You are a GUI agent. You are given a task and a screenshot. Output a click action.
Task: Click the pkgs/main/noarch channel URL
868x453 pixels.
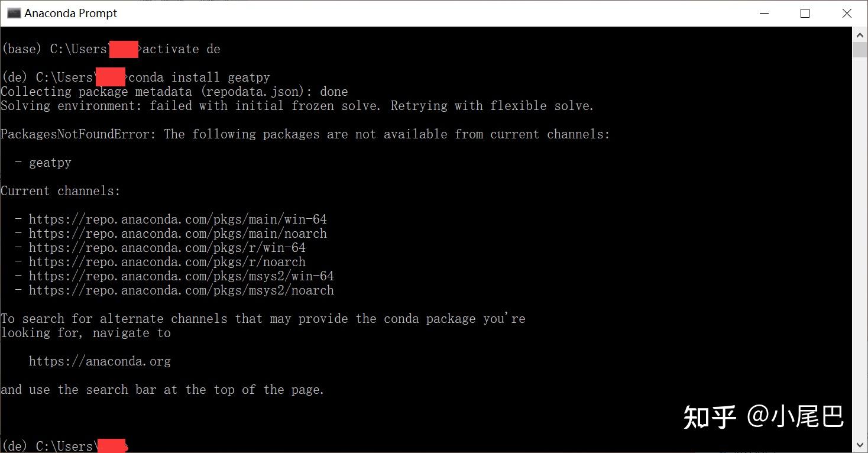pyautogui.click(x=177, y=234)
